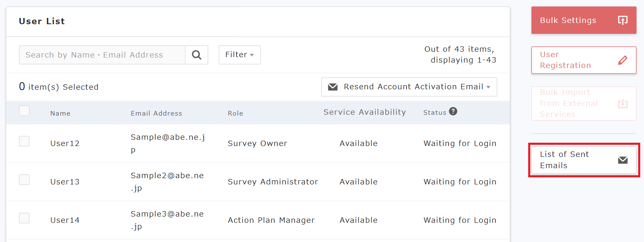
Task: Click the Email Address column header
Action: pyautogui.click(x=156, y=113)
